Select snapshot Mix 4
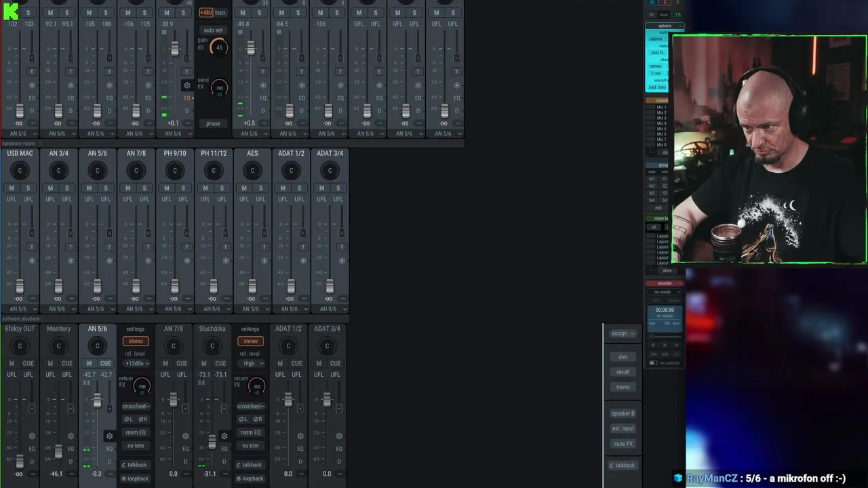The width and height of the screenshot is (868, 488). coord(661,123)
